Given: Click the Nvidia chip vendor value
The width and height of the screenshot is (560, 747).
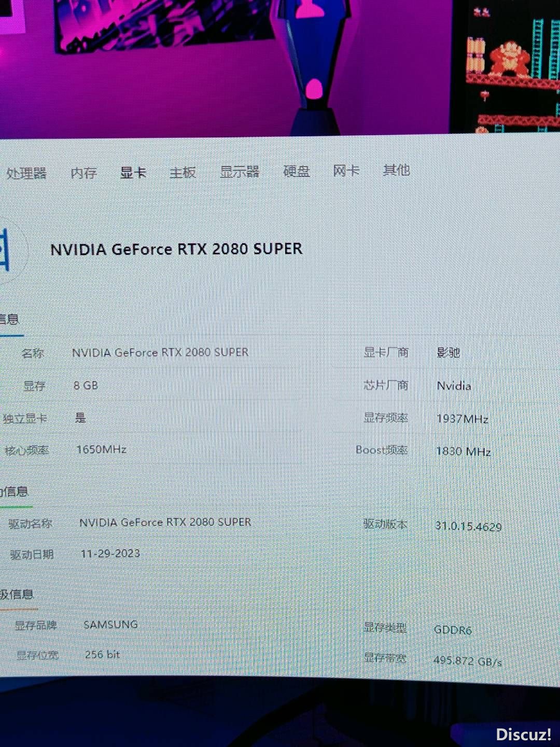Looking at the screenshot, I should tap(454, 386).
